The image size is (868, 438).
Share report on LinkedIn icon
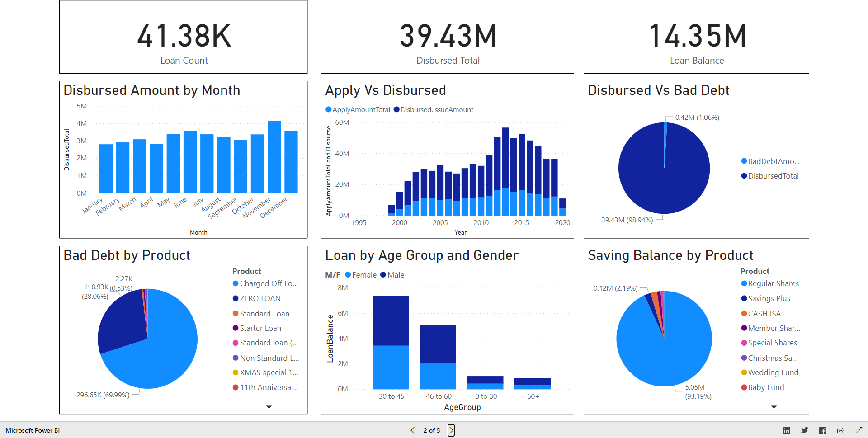(x=787, y=431)
